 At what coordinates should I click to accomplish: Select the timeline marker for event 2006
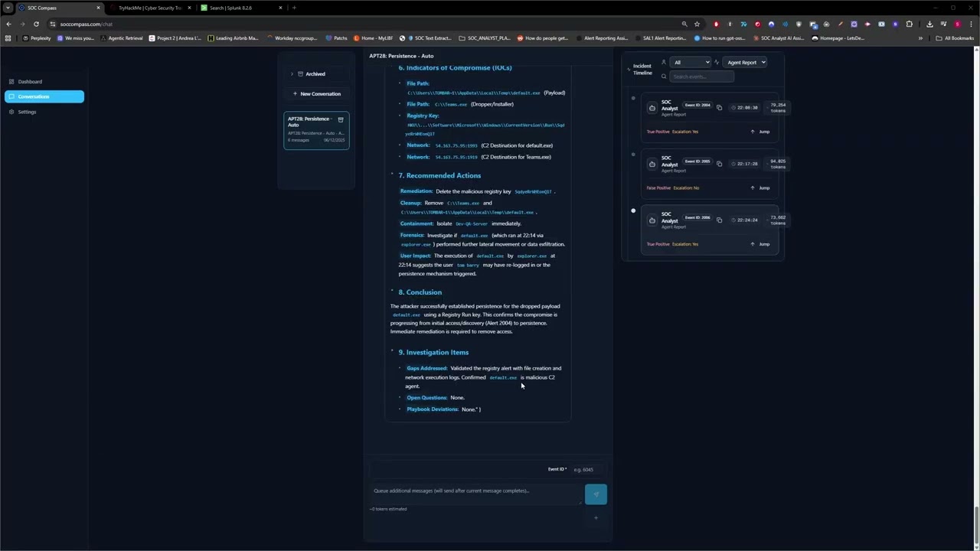coord(633,210)
